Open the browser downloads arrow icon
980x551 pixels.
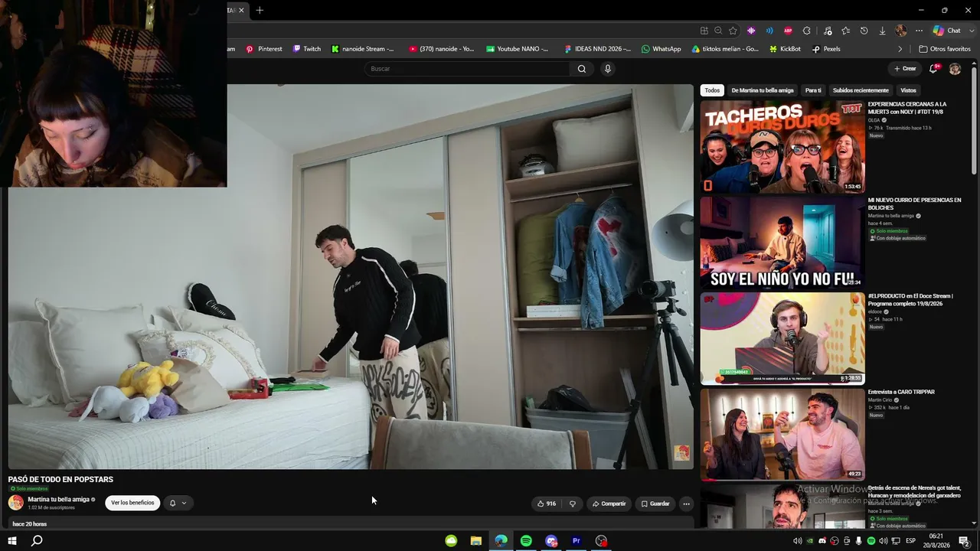point(883,31)
